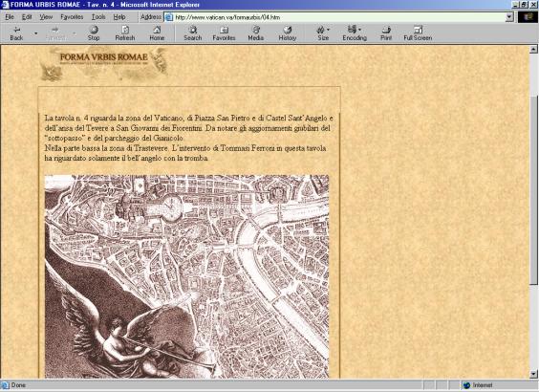Click the Done status bar text
This screenshot has width=539, height=392.
pyautogui.click(x=18, y=385)
